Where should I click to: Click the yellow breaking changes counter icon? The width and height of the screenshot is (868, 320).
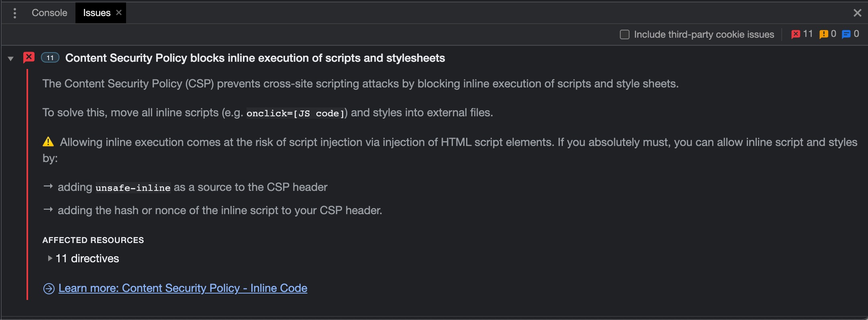coord(823,34)
